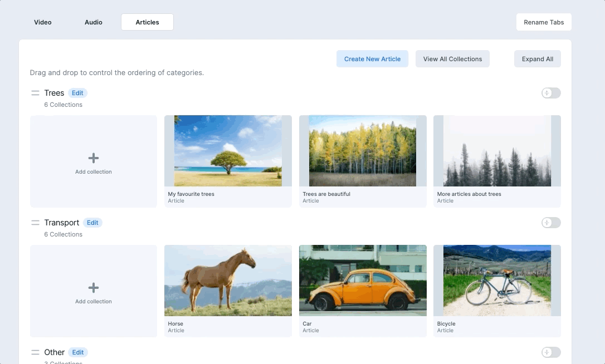605x364 pixels.
Task: Click the Trees category drag handle icon
Action: (35, 93)
